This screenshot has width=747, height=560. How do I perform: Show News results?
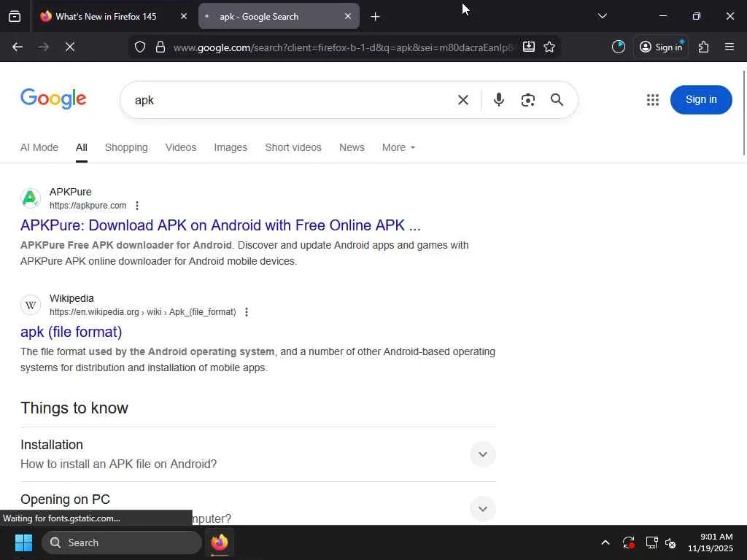pyautogui.click(x=352, y=147)
